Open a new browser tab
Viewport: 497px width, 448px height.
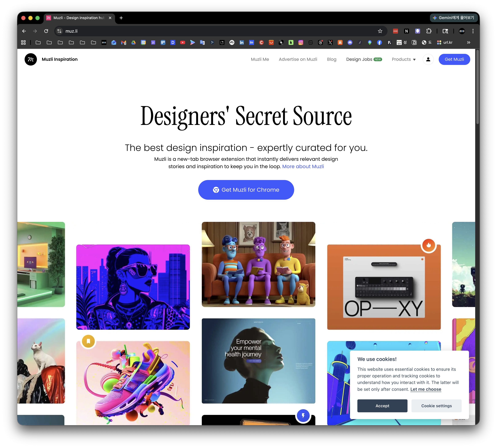(121, 18)
